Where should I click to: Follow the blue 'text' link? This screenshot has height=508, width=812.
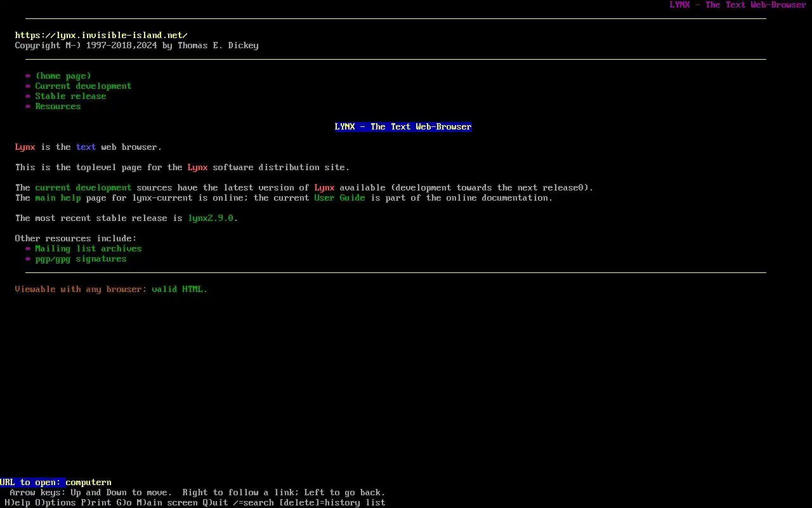(86, 147)
